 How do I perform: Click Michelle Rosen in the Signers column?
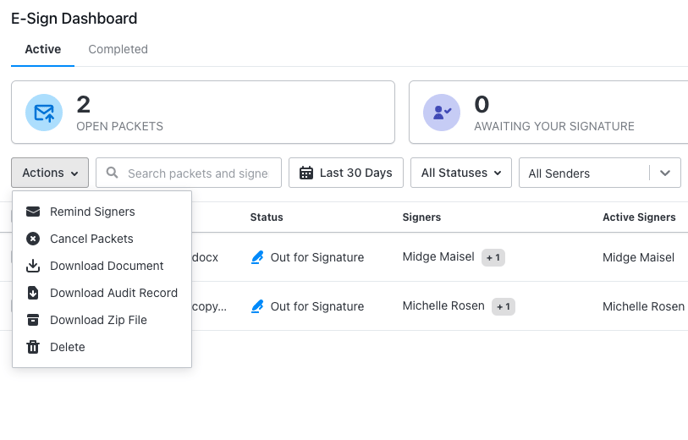point(443,306)
